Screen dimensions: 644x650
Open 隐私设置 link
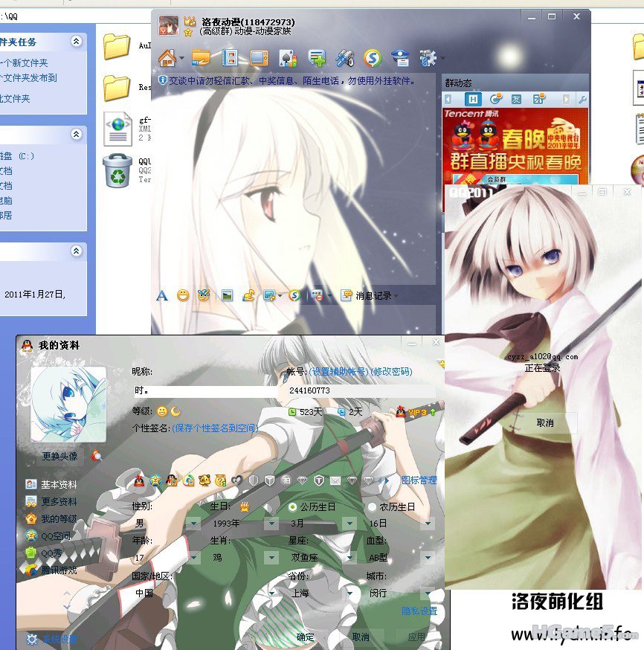pos(419,611)
